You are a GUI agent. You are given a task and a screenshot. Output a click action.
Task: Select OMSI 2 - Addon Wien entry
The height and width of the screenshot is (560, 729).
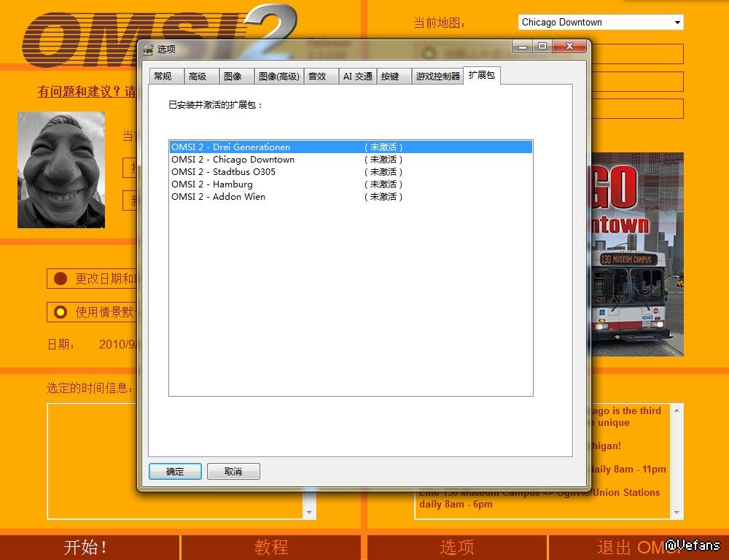(x=351, y=197)
